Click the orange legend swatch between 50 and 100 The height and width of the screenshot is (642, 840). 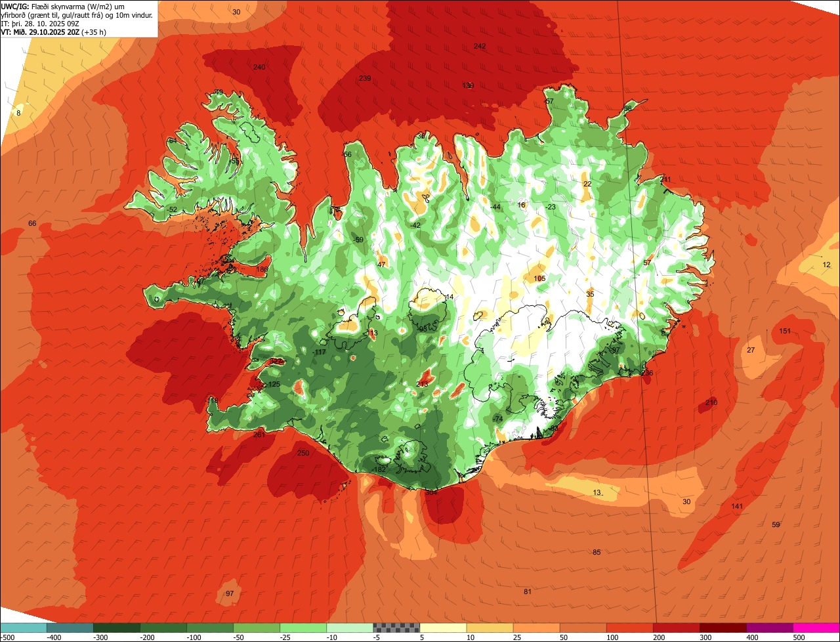pyautogui.click(x=583, y=628)
